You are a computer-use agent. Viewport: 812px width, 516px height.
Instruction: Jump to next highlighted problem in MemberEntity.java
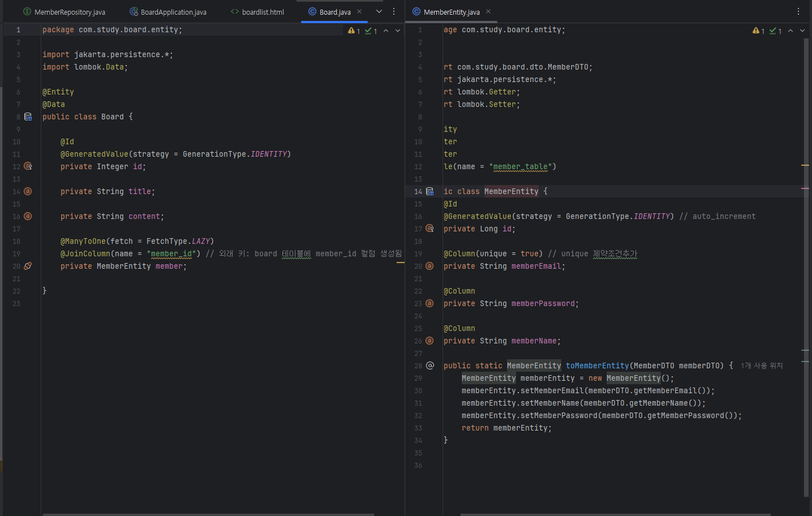[x=802, y=31]
